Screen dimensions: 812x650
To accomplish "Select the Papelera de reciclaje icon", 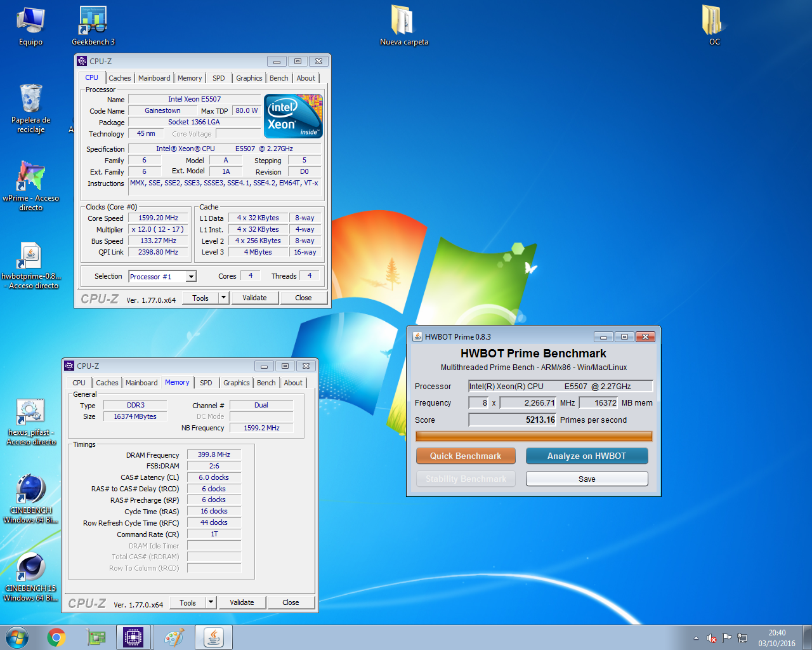I will coord(30,108).
